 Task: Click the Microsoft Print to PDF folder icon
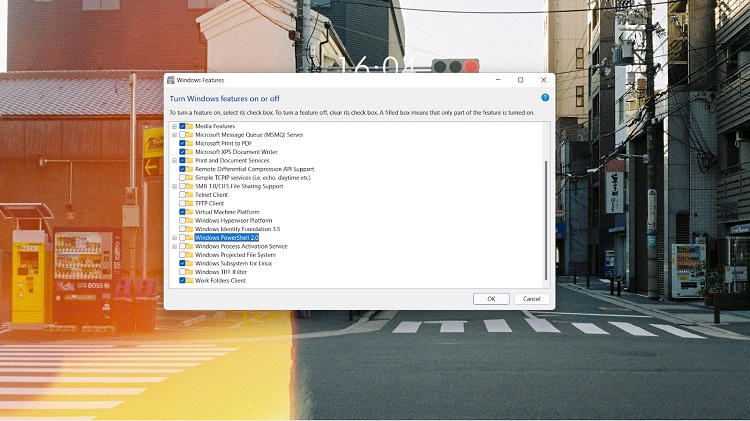coord(190,143)
